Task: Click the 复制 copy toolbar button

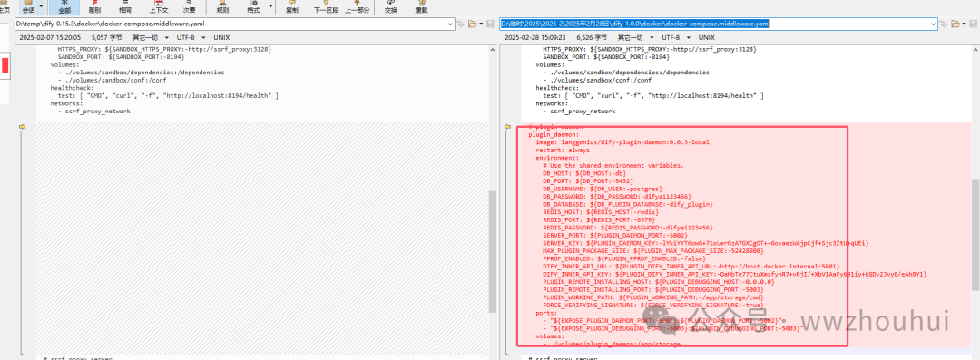Action: (292, 7)
